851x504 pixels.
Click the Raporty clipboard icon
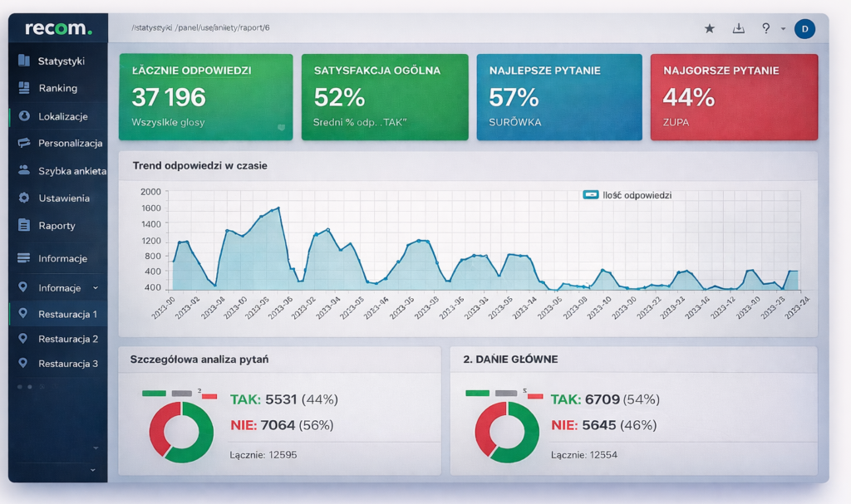(23, 225)
